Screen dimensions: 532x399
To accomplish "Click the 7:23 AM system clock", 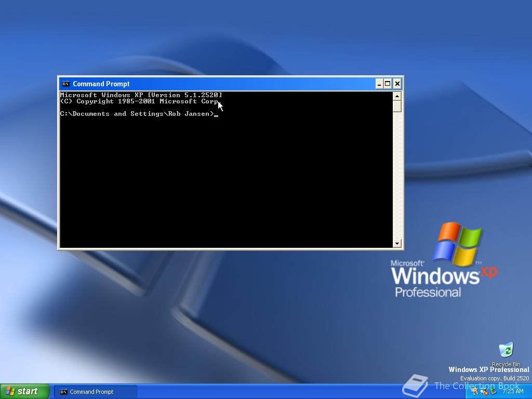I will coord(513,391).
